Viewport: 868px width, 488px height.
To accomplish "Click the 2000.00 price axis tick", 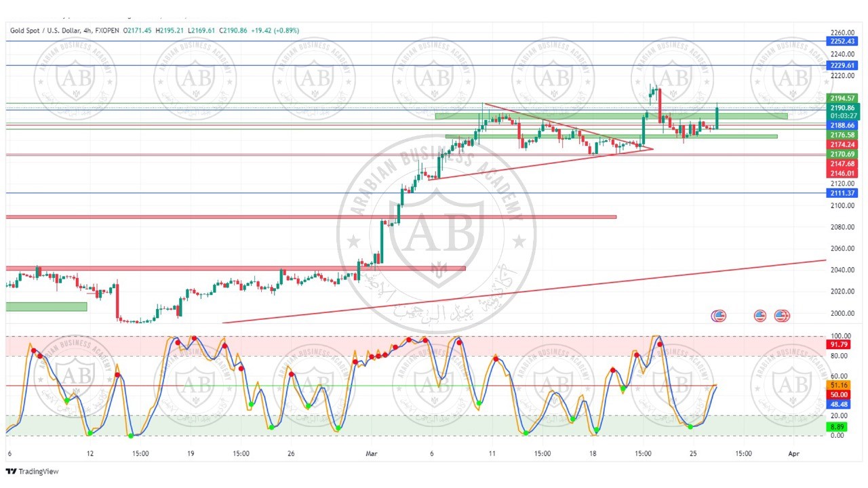I will click(842, 313).
